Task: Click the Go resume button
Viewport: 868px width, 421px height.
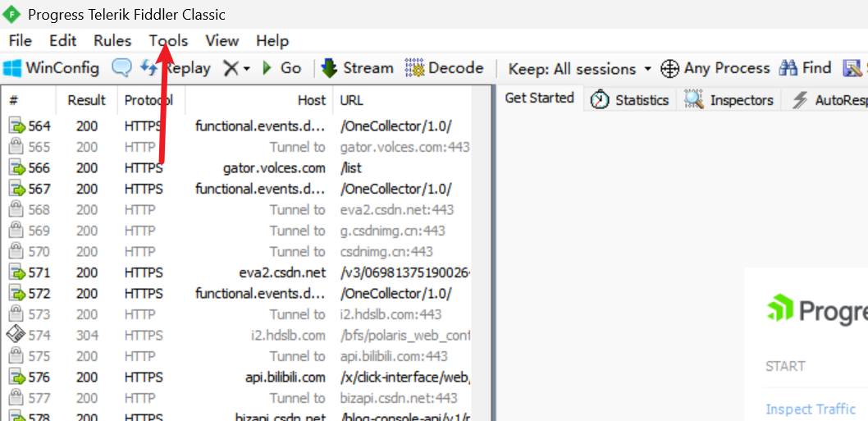Action: point(281,69)
